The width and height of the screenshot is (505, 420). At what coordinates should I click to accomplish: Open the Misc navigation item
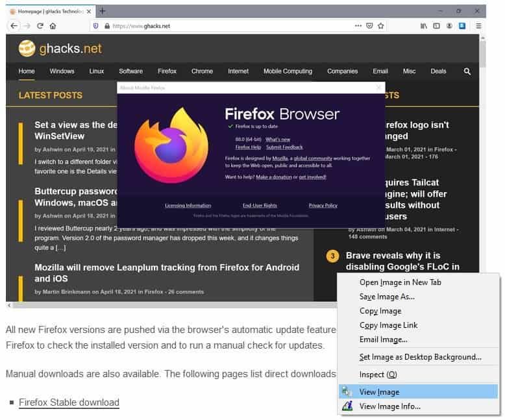pyautogui.click(x=409, y=71)
